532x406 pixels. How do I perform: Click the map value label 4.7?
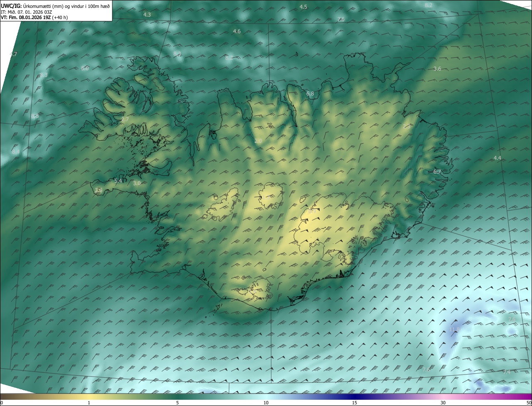13,54
